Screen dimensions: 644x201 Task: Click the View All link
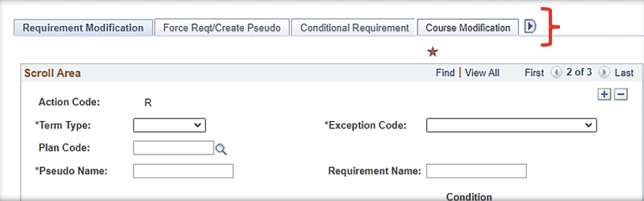[482, 73]
